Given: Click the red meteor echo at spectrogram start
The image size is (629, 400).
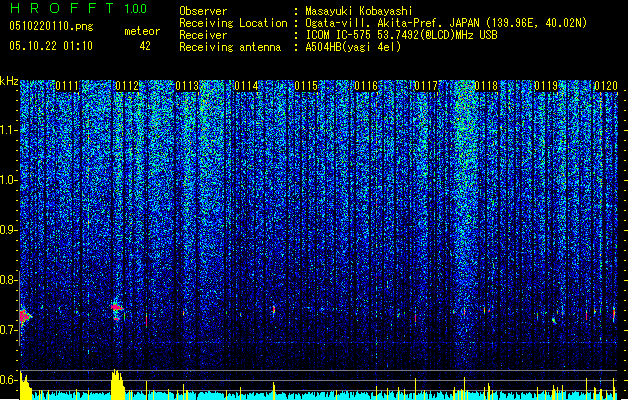Looking at the screenshot, I should [25, 316].
